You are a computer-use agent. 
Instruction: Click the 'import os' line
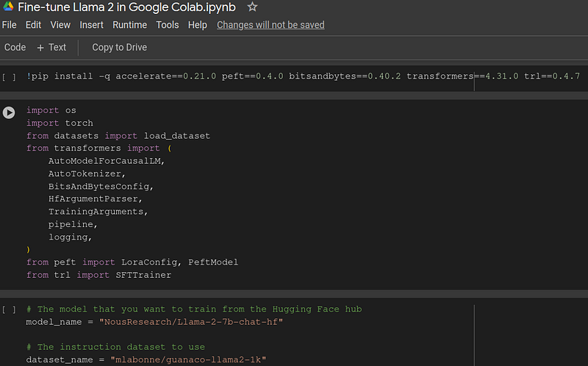click(51, 110)
